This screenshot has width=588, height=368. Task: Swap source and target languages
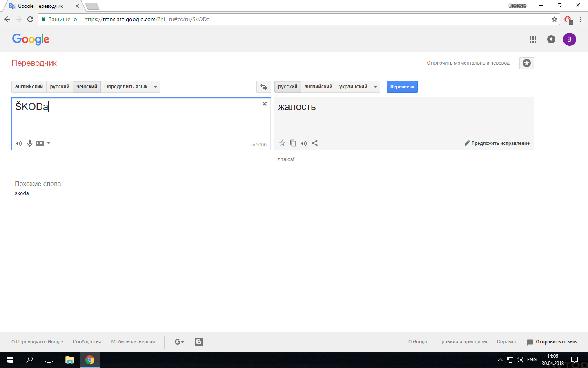(264, 87)
